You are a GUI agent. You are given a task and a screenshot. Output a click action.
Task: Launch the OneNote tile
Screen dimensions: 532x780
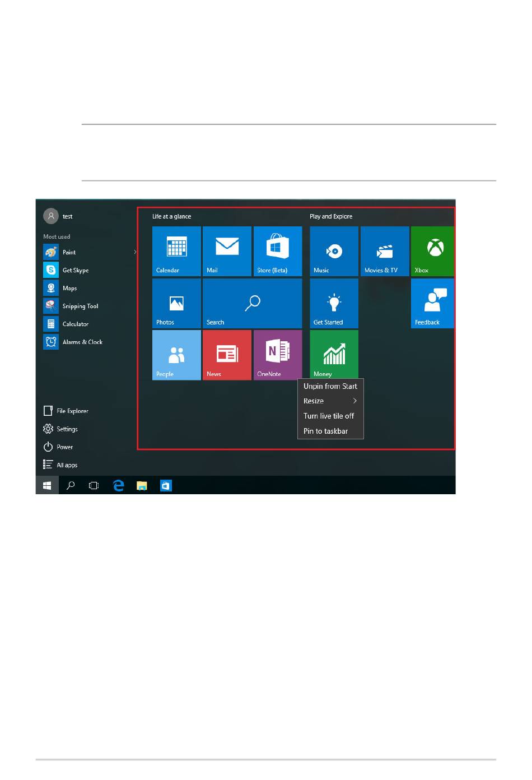point(278,355)
